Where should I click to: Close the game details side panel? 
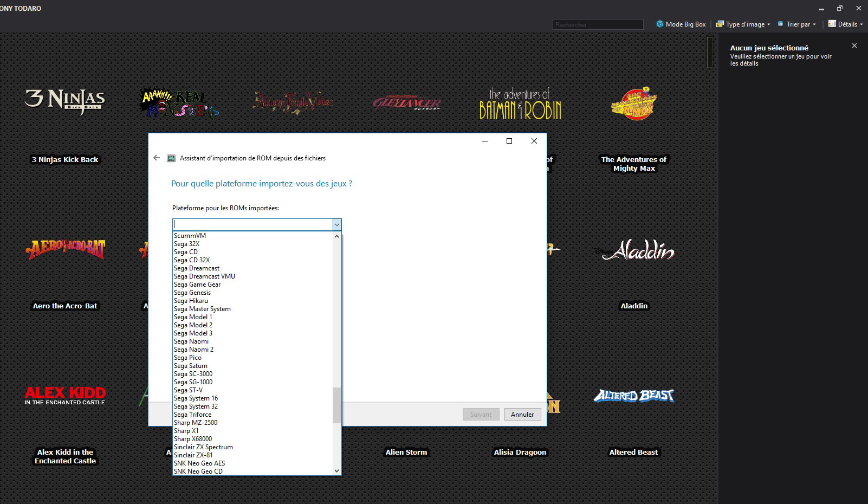coord(854,46)
